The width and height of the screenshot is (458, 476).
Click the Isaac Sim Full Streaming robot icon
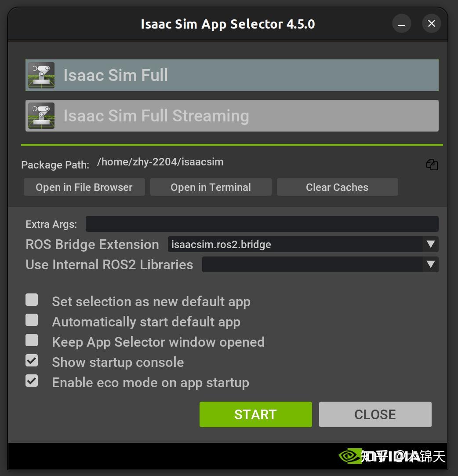coord(41,116)
